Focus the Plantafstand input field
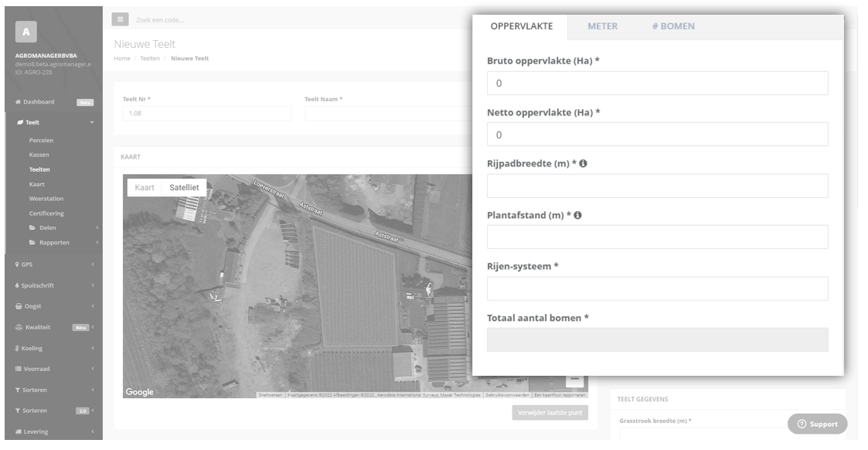This screenshot has width=868, height=450. click(x=657, y=237)
